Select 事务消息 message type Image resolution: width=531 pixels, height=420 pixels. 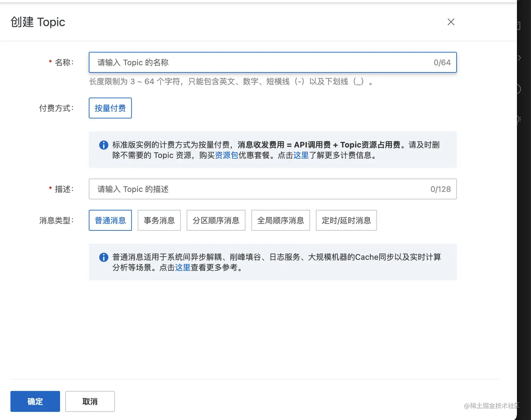coord(159,220)
